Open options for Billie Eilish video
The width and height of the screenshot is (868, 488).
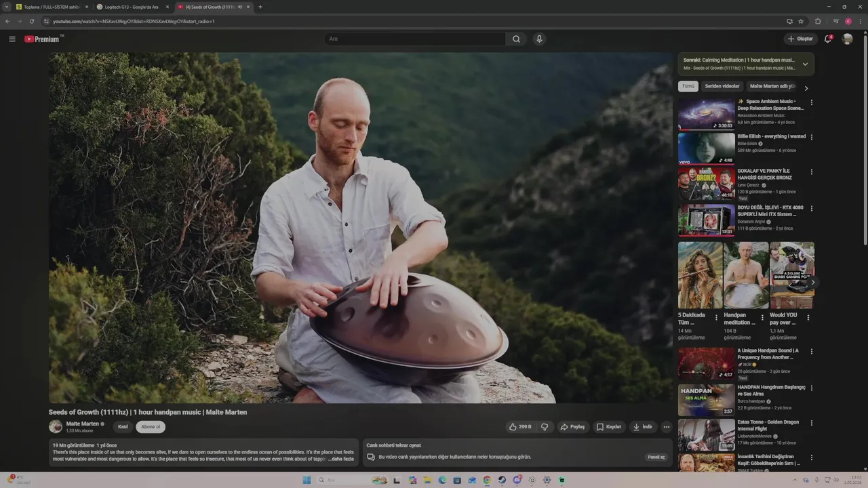[x=812, y=138]
